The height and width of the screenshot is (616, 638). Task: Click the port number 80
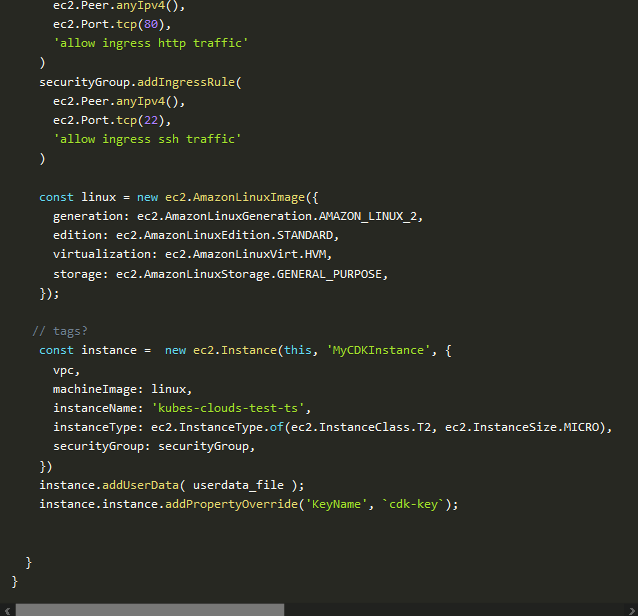(x=151, y=24)
